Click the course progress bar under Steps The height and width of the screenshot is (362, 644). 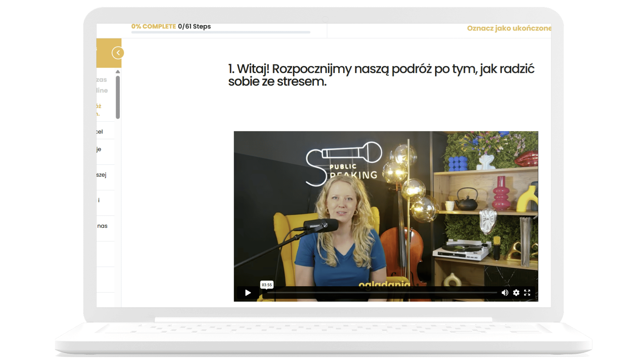click(x=220, y=33)
